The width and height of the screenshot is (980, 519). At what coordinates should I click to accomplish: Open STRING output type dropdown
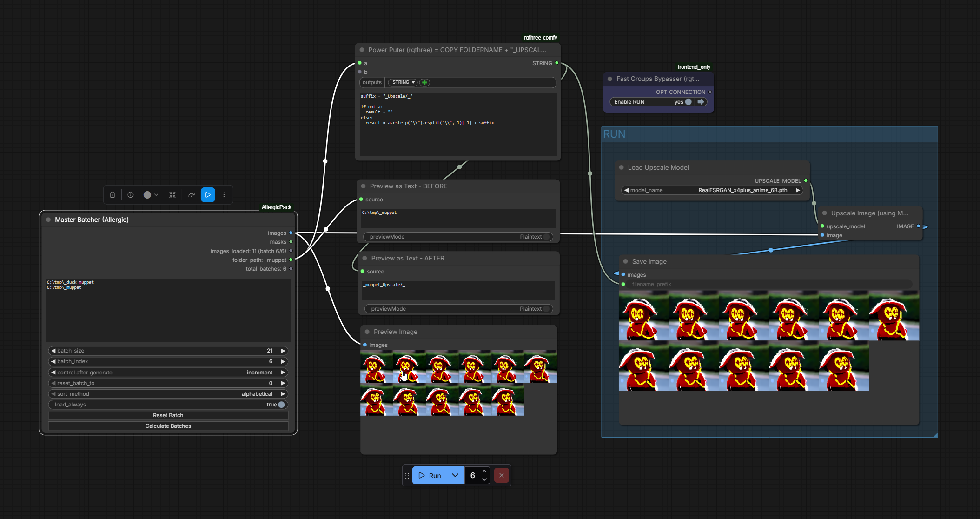pyautogui.click(x=403, y=82)
